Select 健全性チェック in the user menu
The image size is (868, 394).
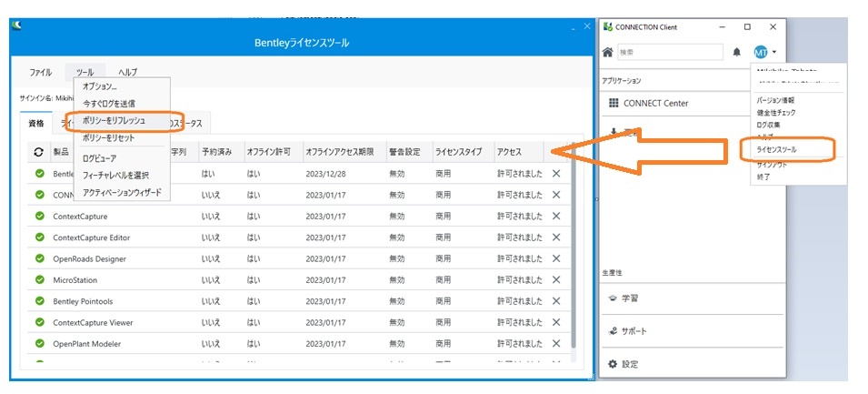pyautogui.click(x=775, y=112)
